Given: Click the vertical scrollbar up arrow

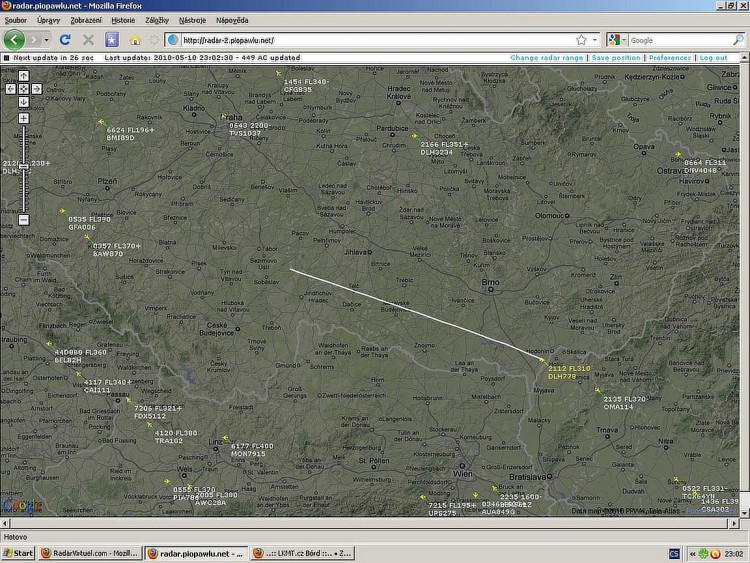Looking at the screenshot, I should pos(745,58).
